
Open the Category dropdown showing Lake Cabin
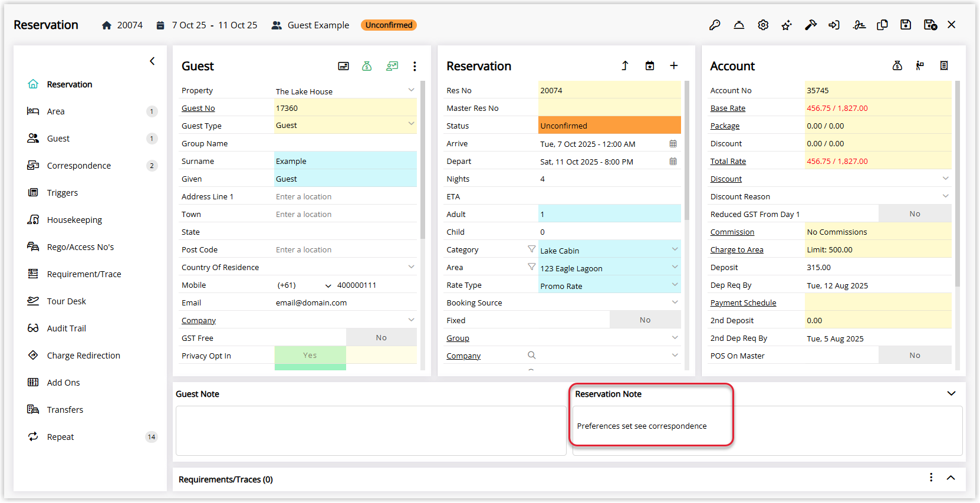pyautogui.click(x=675, y=249)
